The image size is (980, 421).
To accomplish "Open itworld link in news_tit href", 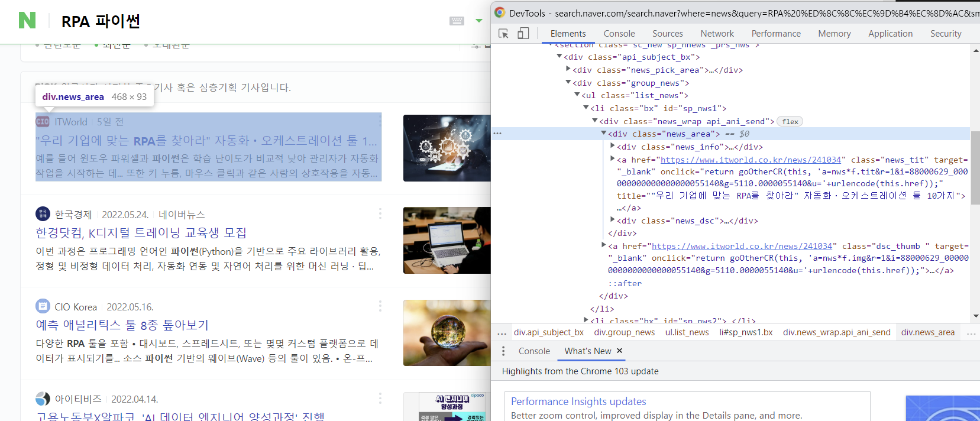I will tap(751, 160).
